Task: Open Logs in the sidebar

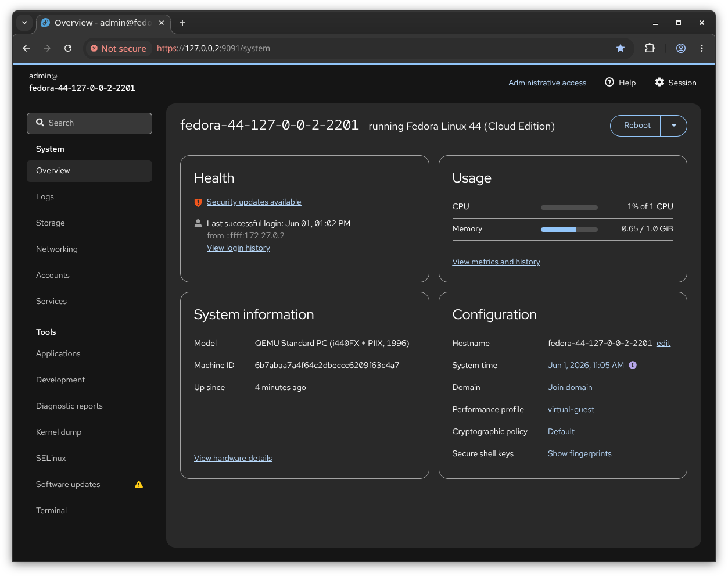Action: (x=89, y=197)
